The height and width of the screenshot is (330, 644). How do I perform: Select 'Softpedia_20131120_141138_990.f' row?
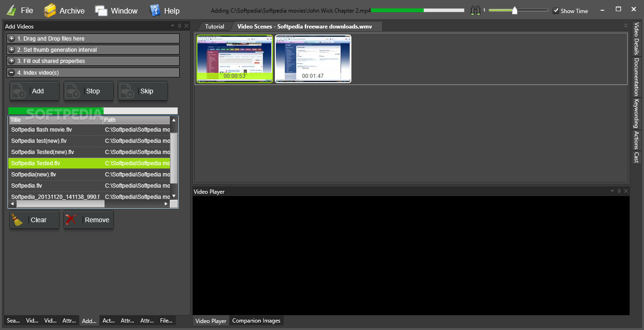coord(89,197)
